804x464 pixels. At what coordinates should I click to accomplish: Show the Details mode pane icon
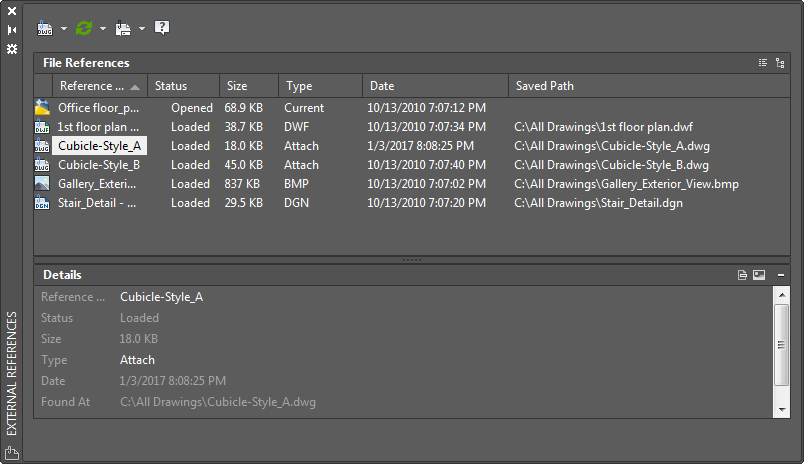click(x=742, y=274)
